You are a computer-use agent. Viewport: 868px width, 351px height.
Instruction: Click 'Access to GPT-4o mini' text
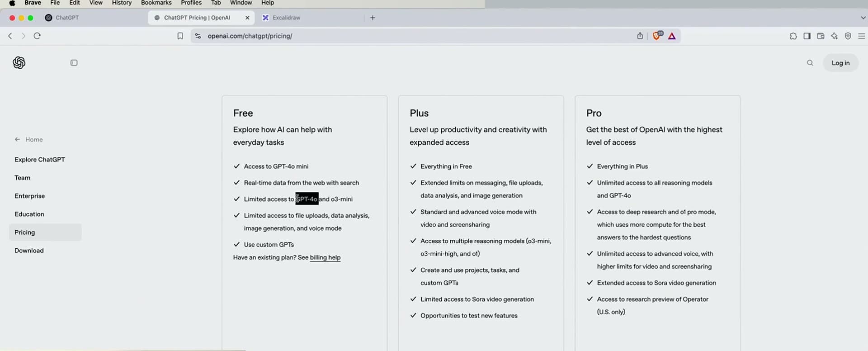coord(276,166)
